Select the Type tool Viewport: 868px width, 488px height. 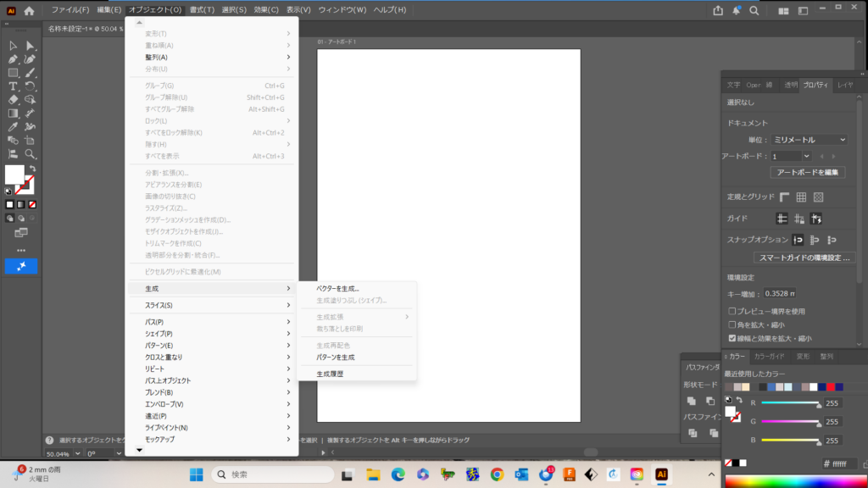pos(13,86)
